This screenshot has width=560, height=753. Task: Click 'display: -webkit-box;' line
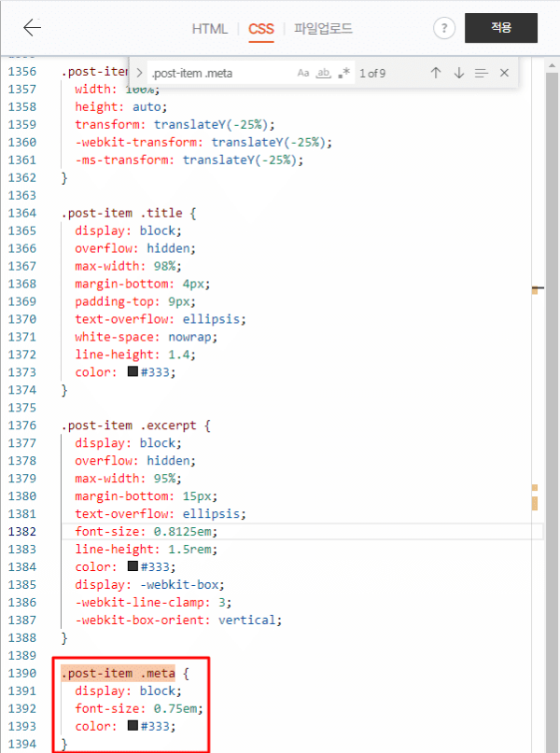149,584
